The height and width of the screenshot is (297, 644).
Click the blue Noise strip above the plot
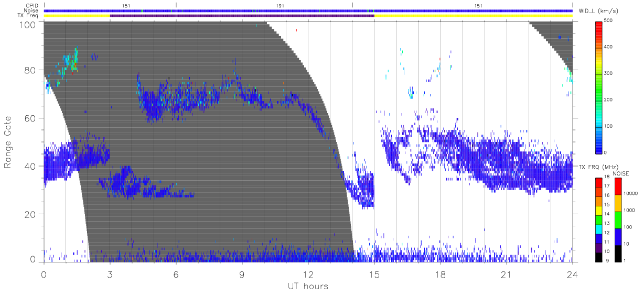308,10
